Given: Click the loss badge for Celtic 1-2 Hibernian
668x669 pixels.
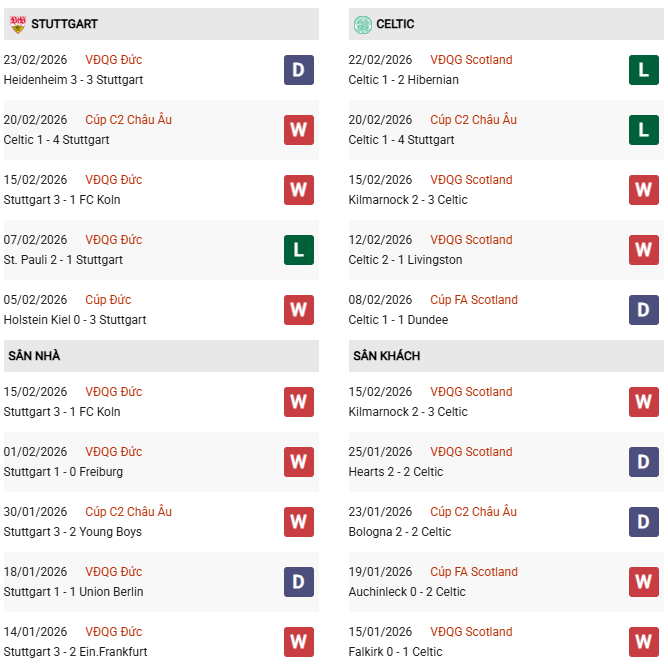Looking at the screenshot, I should coord(644,70).
